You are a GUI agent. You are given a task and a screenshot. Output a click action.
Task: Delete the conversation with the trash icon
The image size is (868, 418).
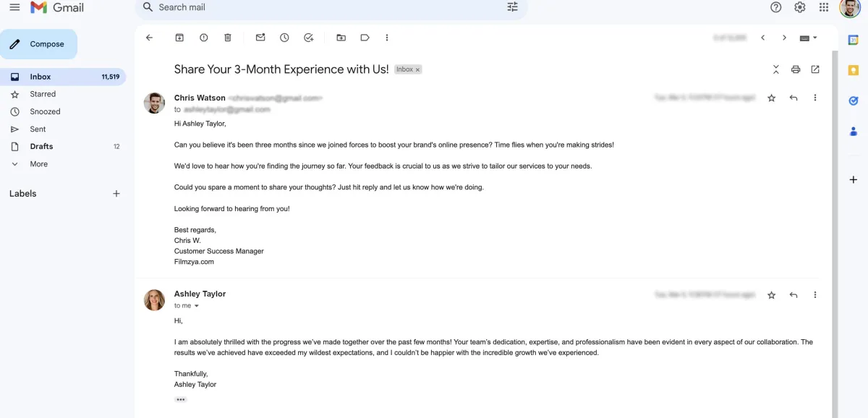click(x=228, y=38)
